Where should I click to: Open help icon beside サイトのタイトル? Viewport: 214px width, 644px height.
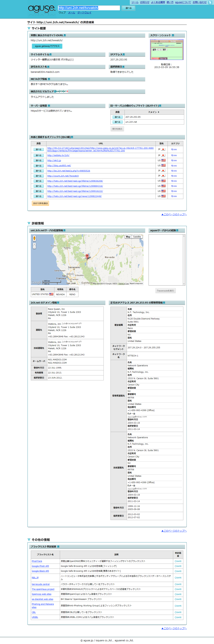click(50, 54)
